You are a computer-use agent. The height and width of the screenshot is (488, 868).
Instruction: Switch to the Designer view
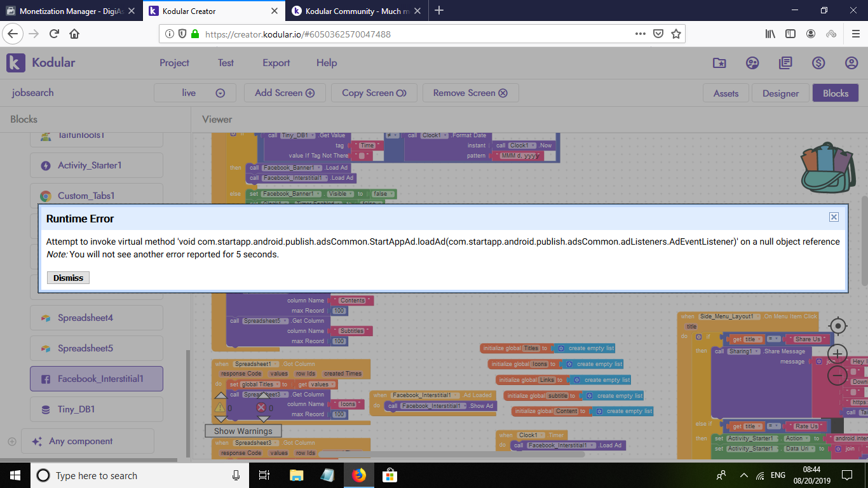[x=780, y=93]
